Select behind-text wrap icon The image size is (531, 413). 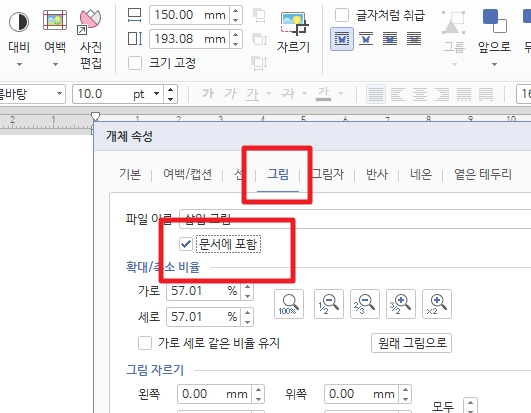(x=390, y=39)
